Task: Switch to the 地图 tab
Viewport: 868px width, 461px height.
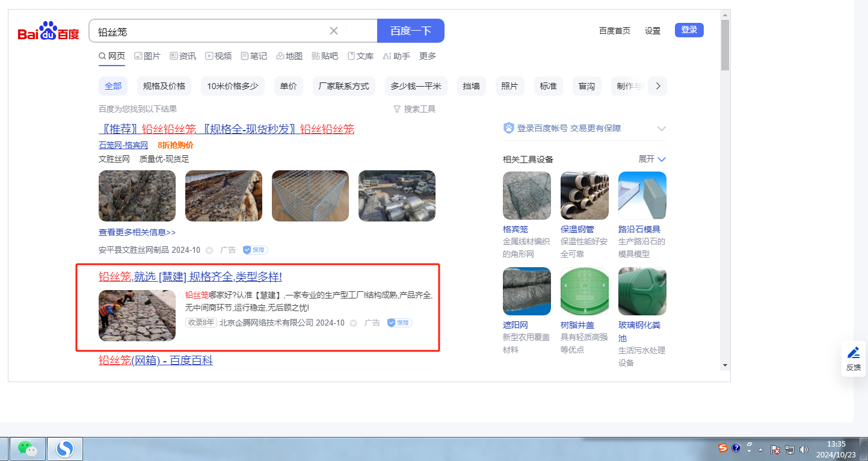Action: point(289,56)
